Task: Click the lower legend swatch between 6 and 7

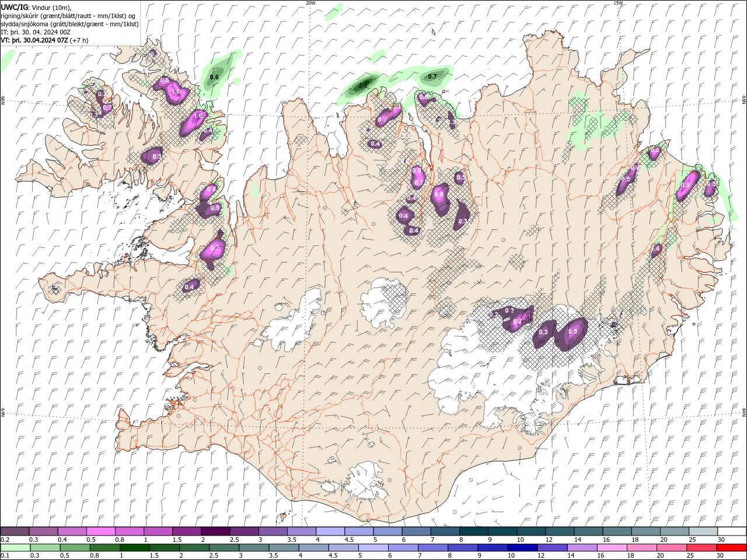Action: pos(403,548)
